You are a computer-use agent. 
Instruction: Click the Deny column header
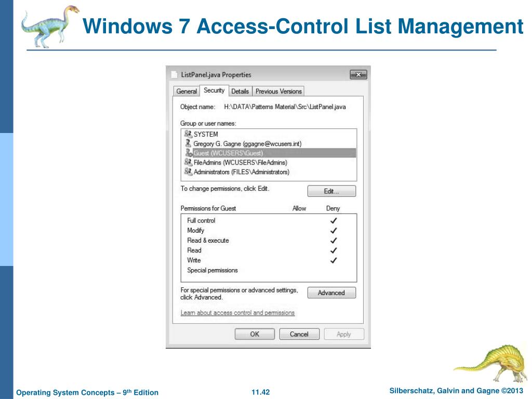333,208
